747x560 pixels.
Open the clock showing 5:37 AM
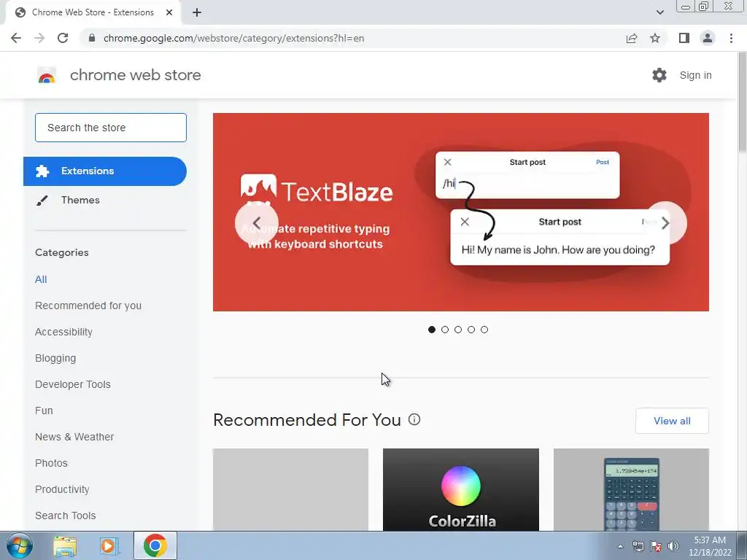(710, 546)
